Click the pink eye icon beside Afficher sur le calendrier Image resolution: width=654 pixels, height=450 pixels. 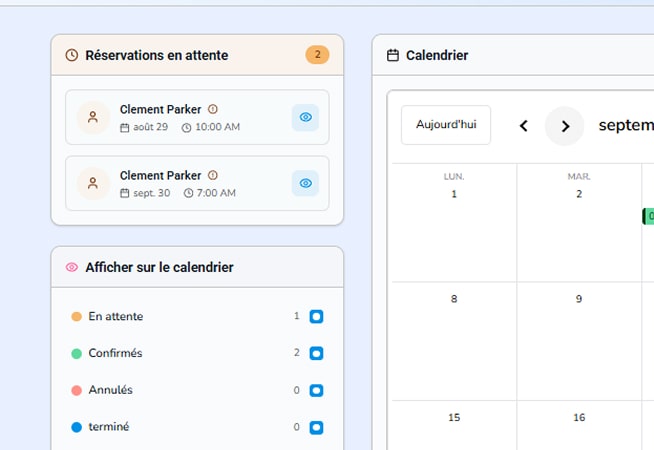point(72,267)
